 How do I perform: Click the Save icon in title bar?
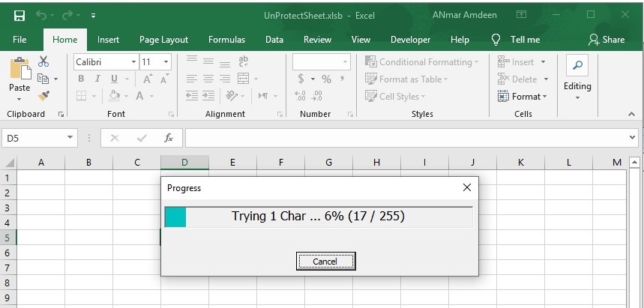click(19, 15)
